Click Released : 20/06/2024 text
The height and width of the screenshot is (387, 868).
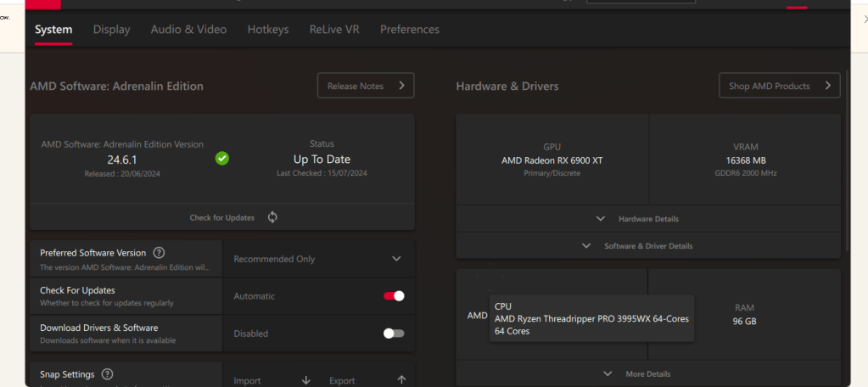pyautogui.click(x=122, y=173)
